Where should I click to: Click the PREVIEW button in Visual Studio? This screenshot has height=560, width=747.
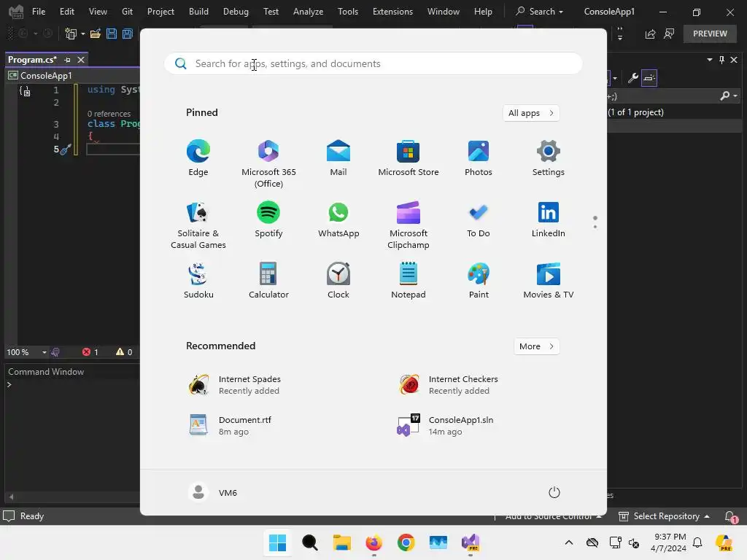point(710,34)
